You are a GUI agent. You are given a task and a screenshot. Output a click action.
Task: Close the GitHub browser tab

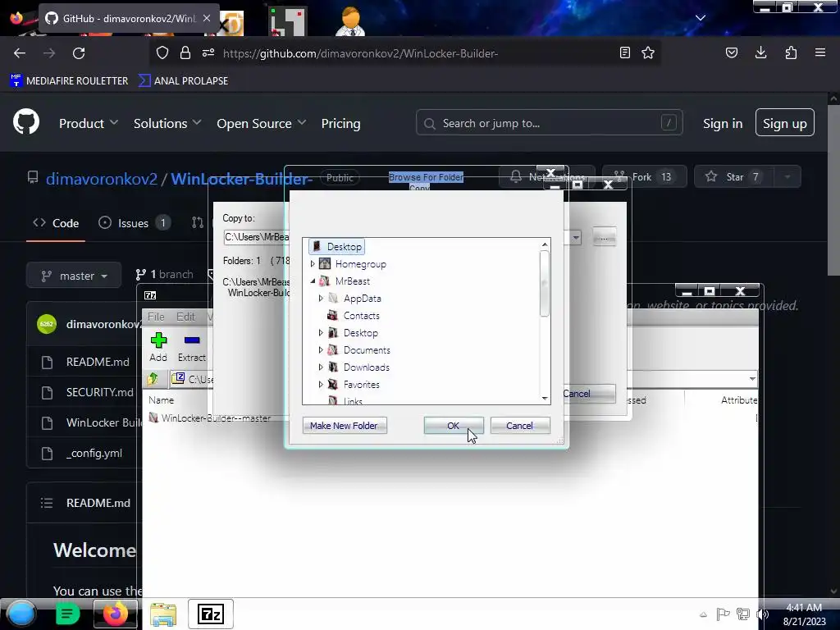(x=207, y=18)
